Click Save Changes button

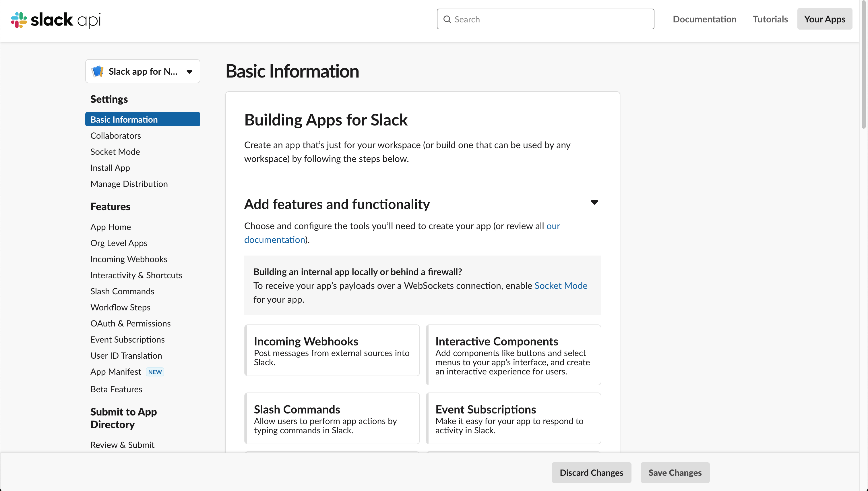click(x=675, y=472)
